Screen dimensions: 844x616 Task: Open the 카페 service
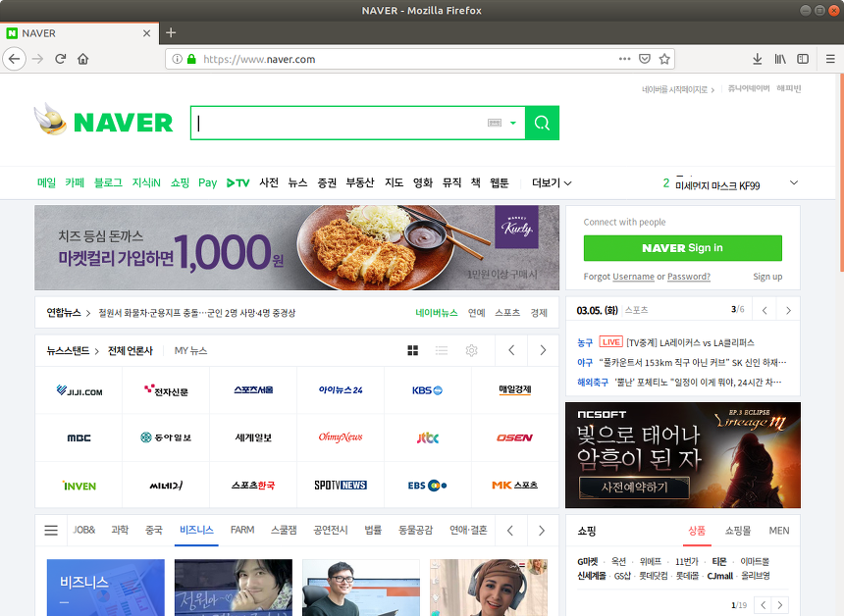75,182
